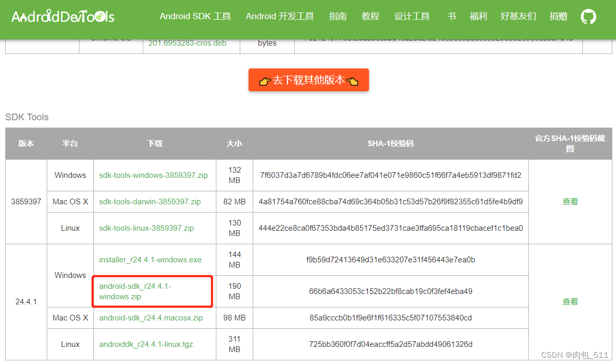
Task: Select checksum 725bb360f0f7d04eaccff5a2d57abdd49061326d
Action: pyautogui.click(x=390, y=344)
